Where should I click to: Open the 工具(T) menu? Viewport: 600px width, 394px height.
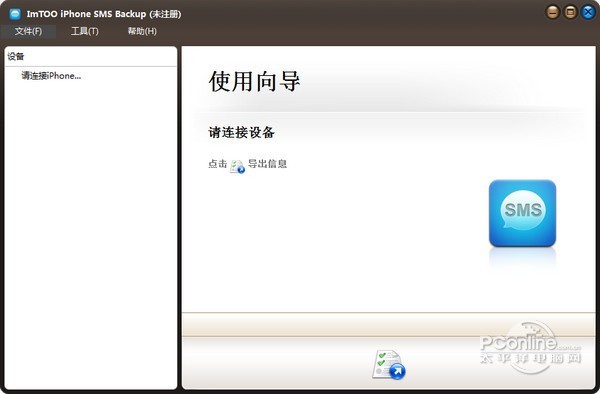click(85, 31)
